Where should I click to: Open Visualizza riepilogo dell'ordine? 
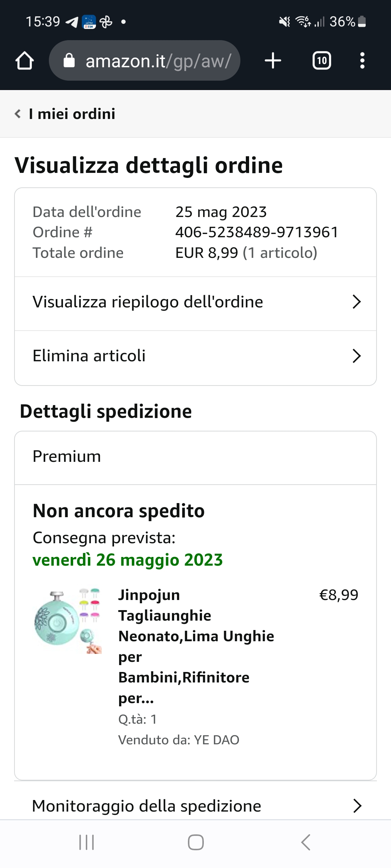(x=148, y=302)
